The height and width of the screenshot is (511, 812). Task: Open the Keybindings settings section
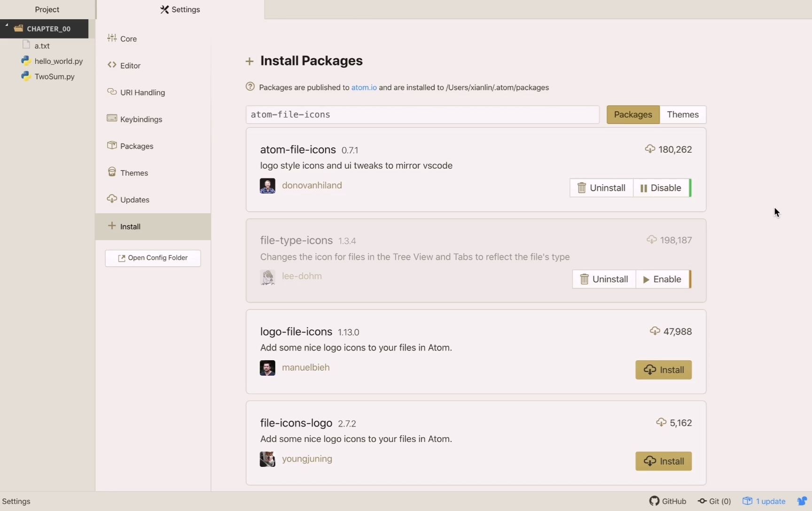coord(141,119)
